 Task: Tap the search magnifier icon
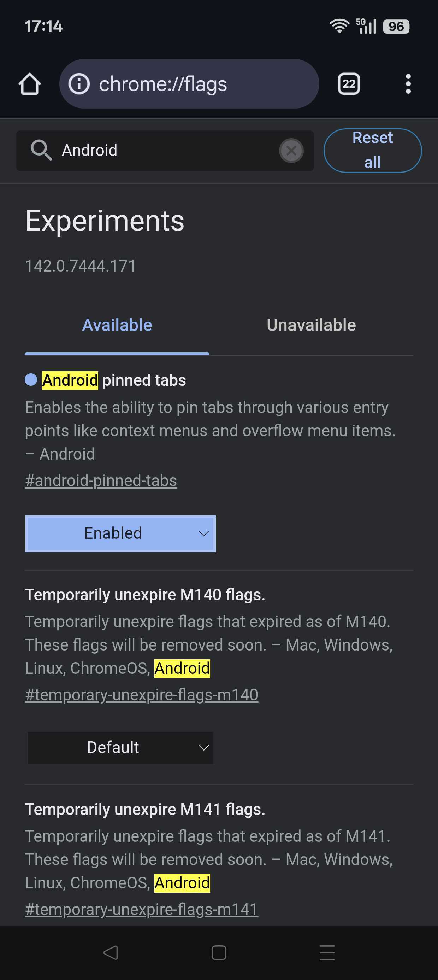tap(41, 150)
